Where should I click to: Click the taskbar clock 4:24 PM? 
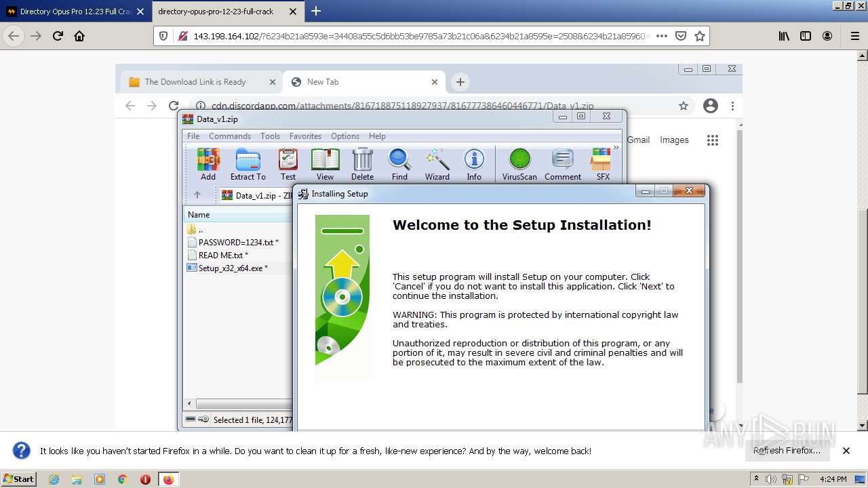(x=833, y=479)
